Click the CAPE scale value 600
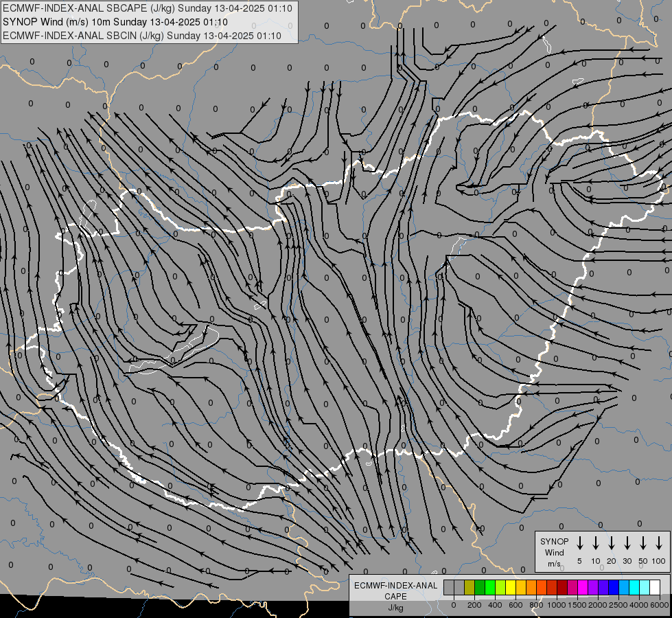The image size is (672, 618). tap(515, 605)
